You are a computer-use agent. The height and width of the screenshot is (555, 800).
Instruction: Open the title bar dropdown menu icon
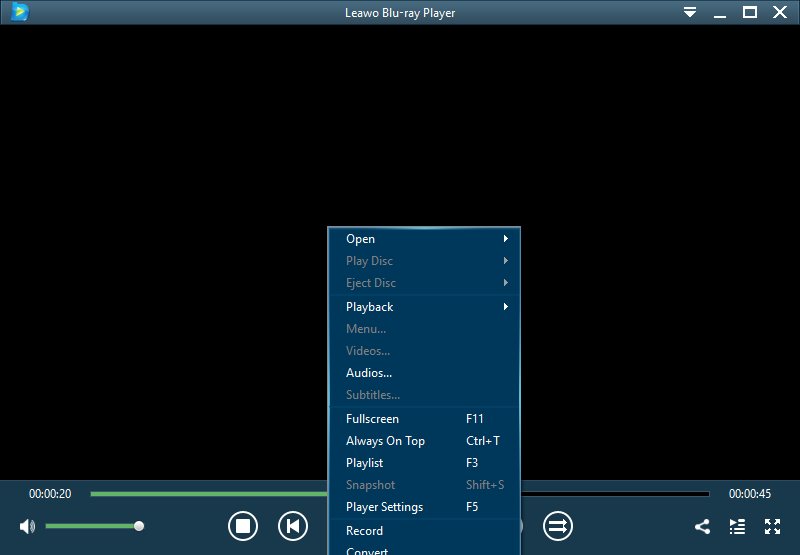(x=690, y=12)
